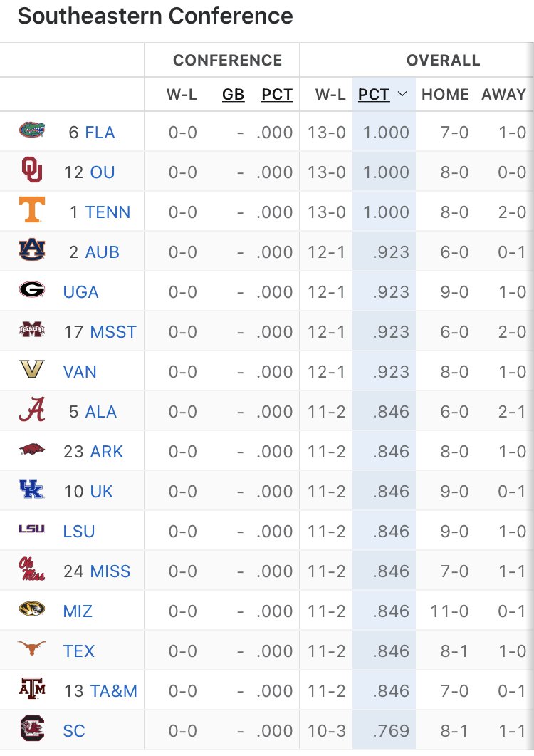Click the Texas Longhorns logo
The height and width of the screenshot is (756, 534).
(32, 648)
